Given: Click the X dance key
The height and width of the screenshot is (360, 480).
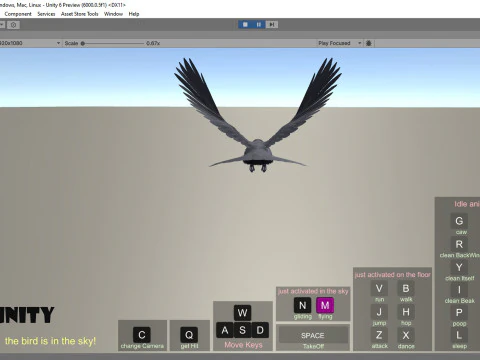Looking at the screenshot, I should [406, 335].
